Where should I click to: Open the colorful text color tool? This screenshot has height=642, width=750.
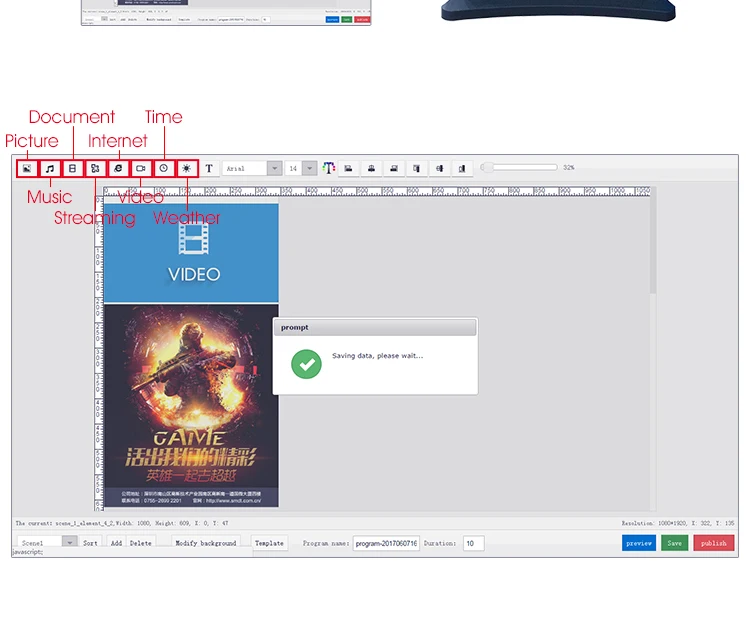[329, 168]
